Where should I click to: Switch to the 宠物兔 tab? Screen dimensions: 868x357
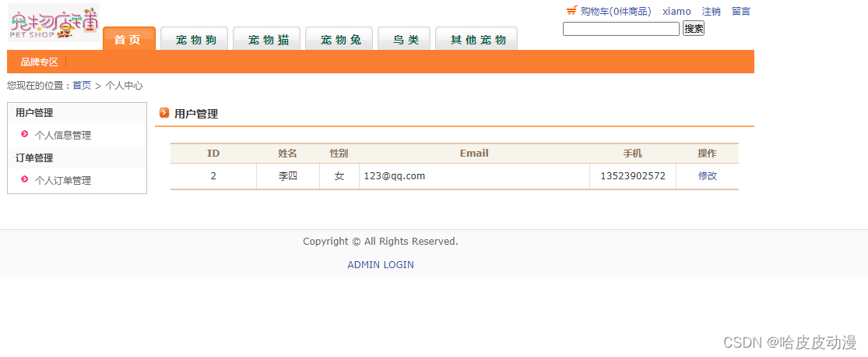tap(339, 38)
